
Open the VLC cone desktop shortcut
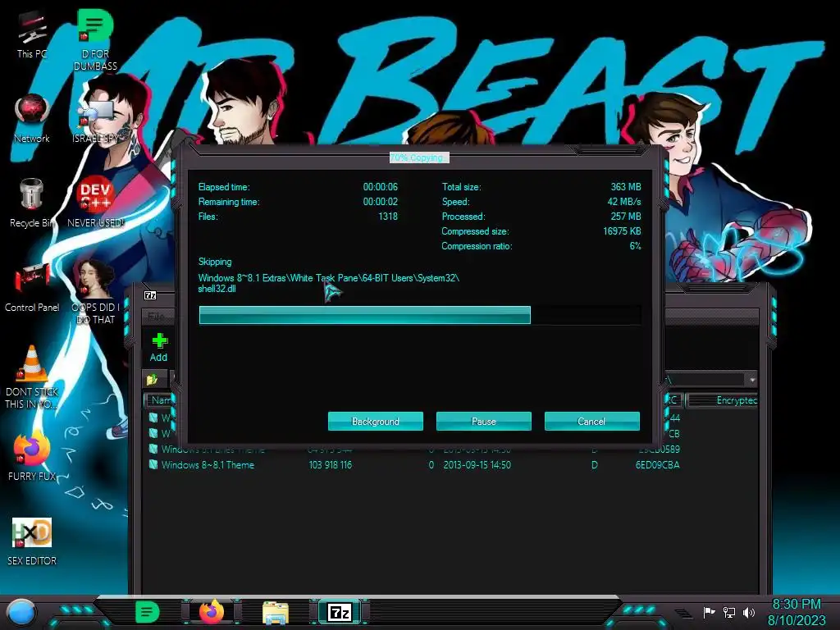pyautogui.click(x=32, y=376)
